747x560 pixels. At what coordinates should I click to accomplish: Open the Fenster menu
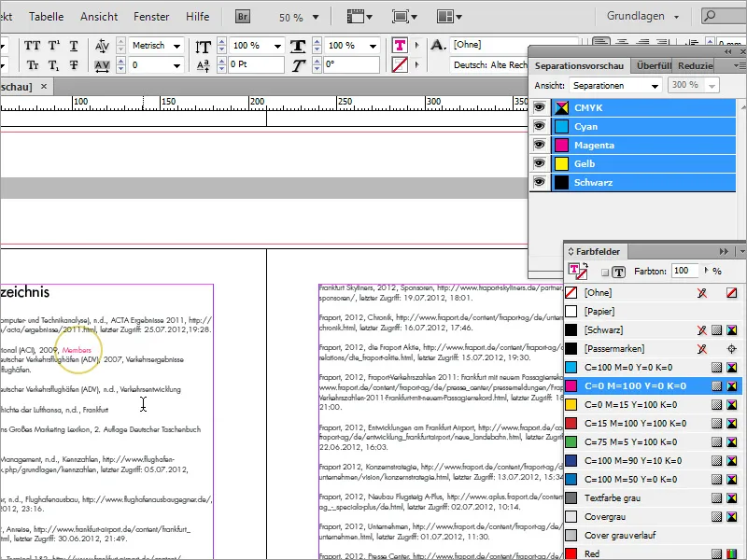click(x=151, y=17)
